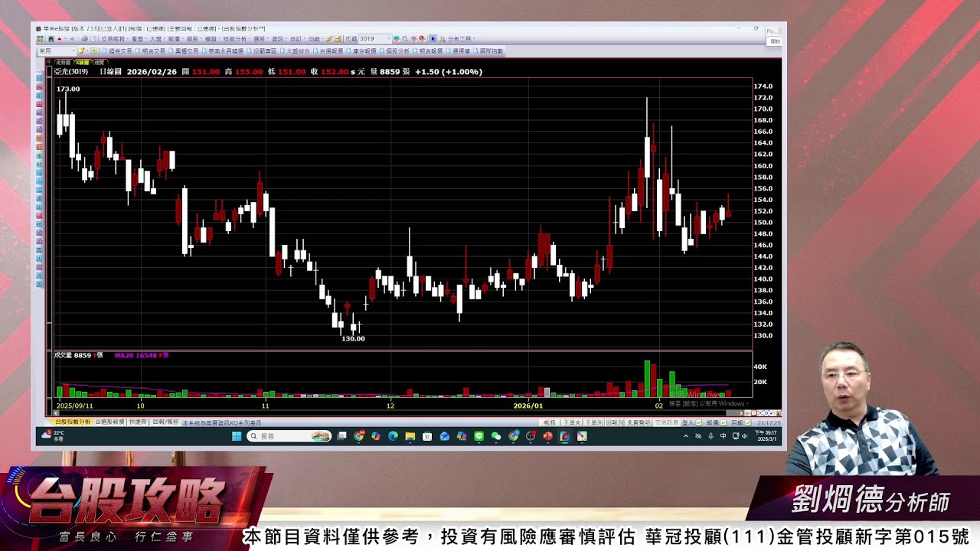Screen dimensions: 980x551
Task: Click the stock code input field
Action: pos(372,38)
